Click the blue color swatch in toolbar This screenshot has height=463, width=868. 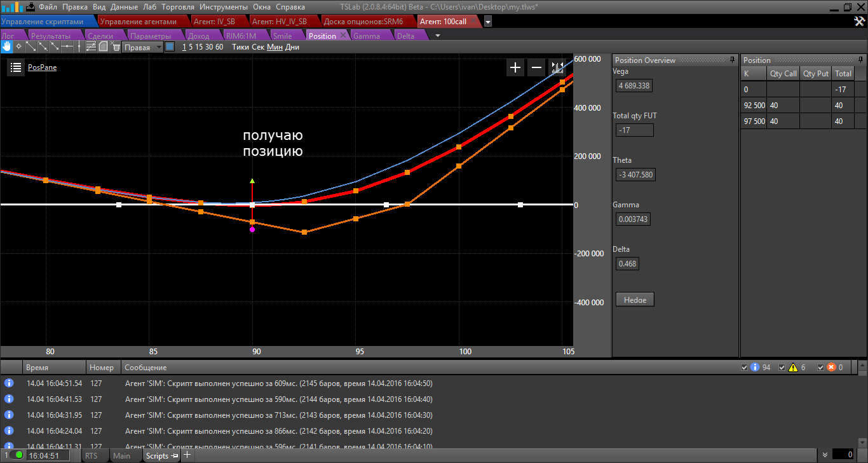tap(170, 46)
